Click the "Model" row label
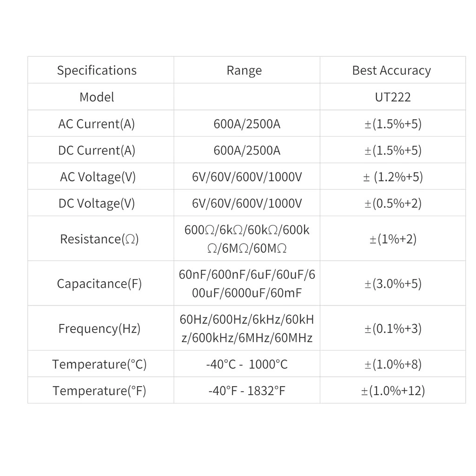Screen dimensions: 476x476 coord(97,97)
